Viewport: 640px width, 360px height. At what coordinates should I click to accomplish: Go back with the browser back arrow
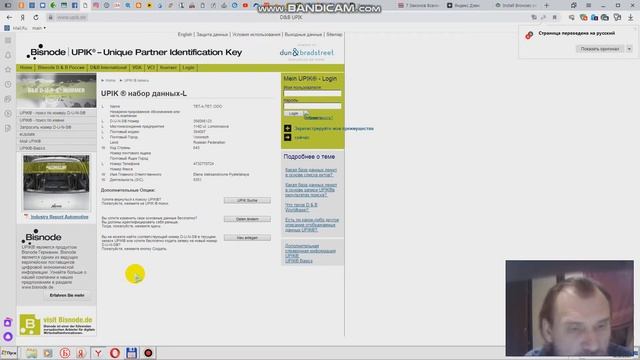point(9,18)
